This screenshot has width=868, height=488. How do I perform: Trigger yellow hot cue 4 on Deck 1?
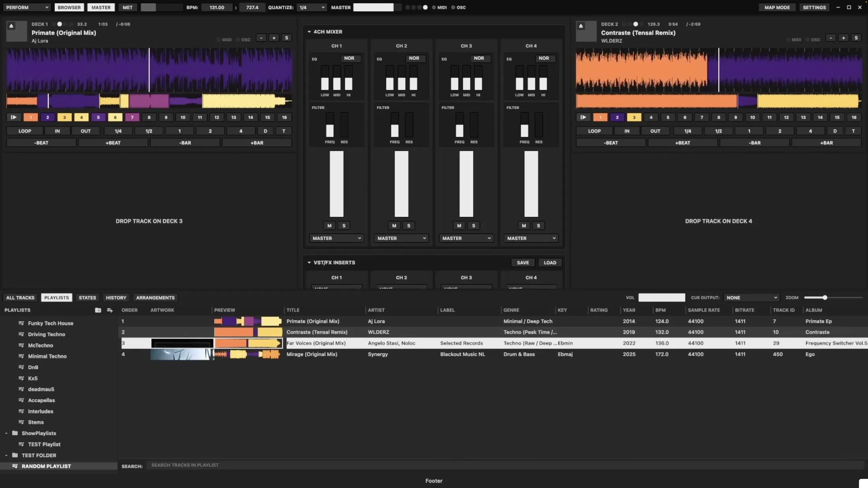pos(82,117)
